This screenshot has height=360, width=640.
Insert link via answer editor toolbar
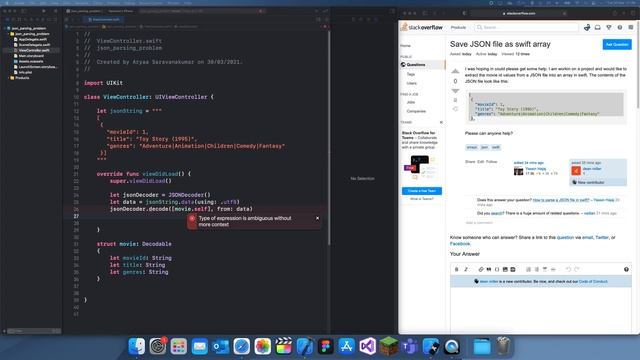click(x=481, y=269)
